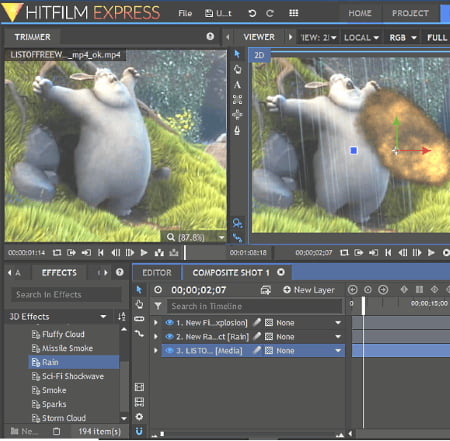The width and height of the screenshot is (450, 441).
Task: Expand layer 3 LISTO Media
Action: point(155,351)
